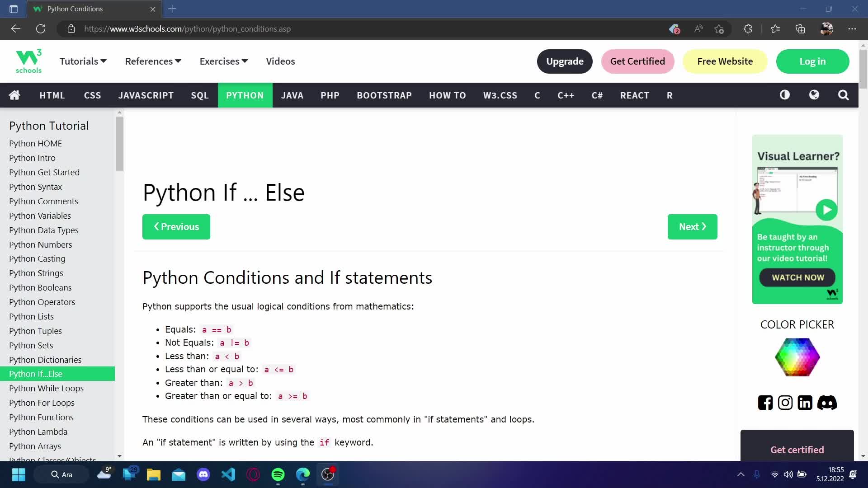The width and height of the screenshot is (868, 488).
Task: Click the dark/light mode toggle icon
Action: tap(785, 95)
